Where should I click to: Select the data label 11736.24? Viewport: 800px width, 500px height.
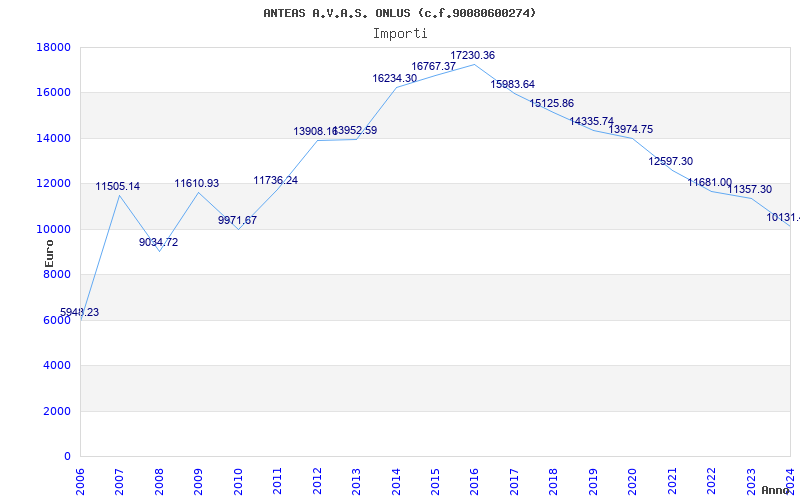pyautogui.click(x=276, y=180)
